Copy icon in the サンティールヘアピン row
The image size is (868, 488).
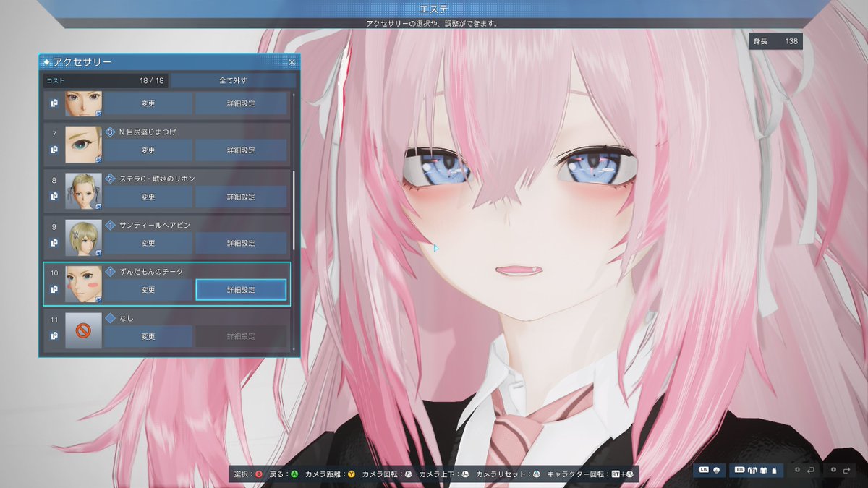pos(54,243)
